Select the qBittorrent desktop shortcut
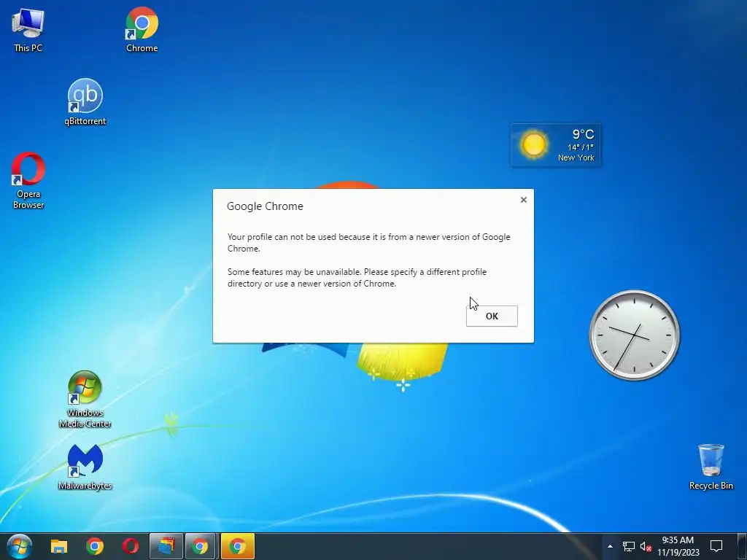This screenshot has height=560, width=747. pyautogui.click(x=85, y=102)
